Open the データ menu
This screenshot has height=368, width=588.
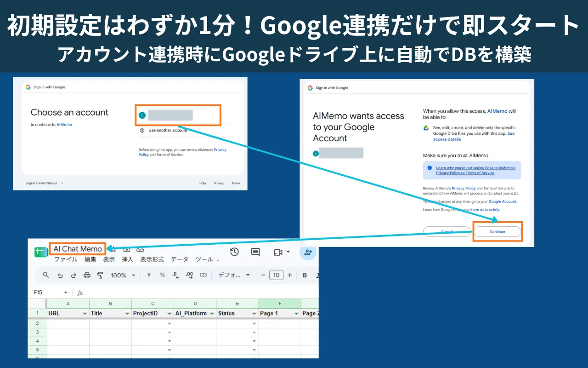(x=180, y=259)
